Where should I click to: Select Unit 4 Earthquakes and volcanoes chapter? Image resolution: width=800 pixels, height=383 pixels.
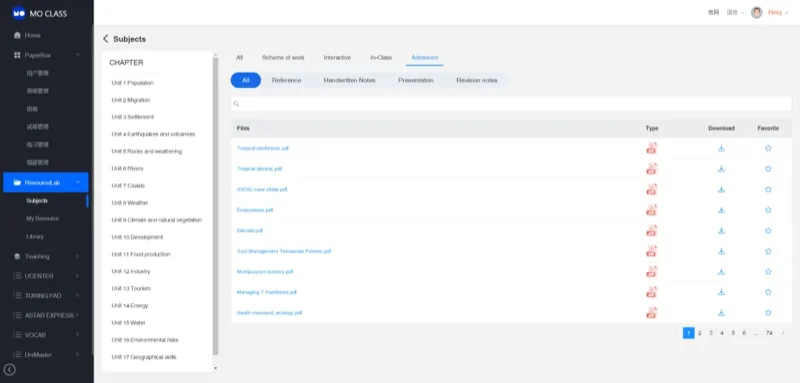click(x=153, y=134)
